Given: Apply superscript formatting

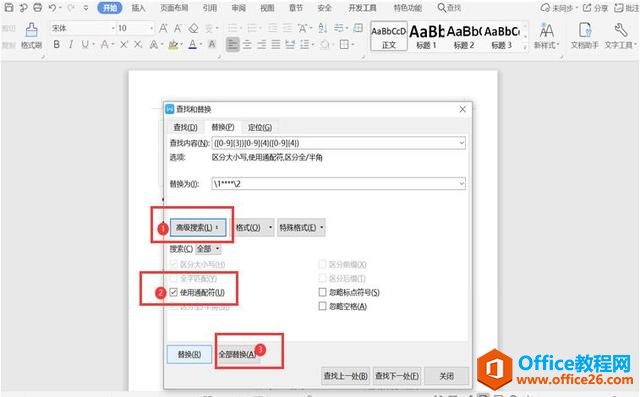Looking at the screenshot, I should click(x=124, y=44).
